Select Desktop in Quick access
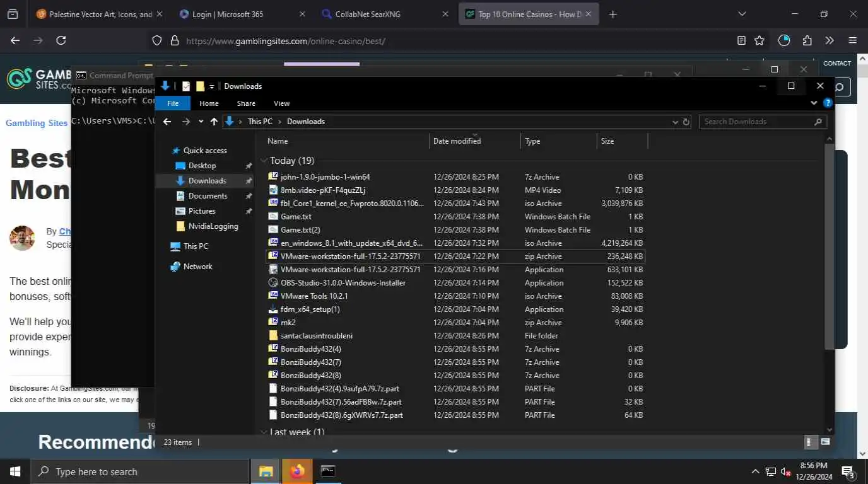Screen dimensions: 868x484 click(202, 166)
